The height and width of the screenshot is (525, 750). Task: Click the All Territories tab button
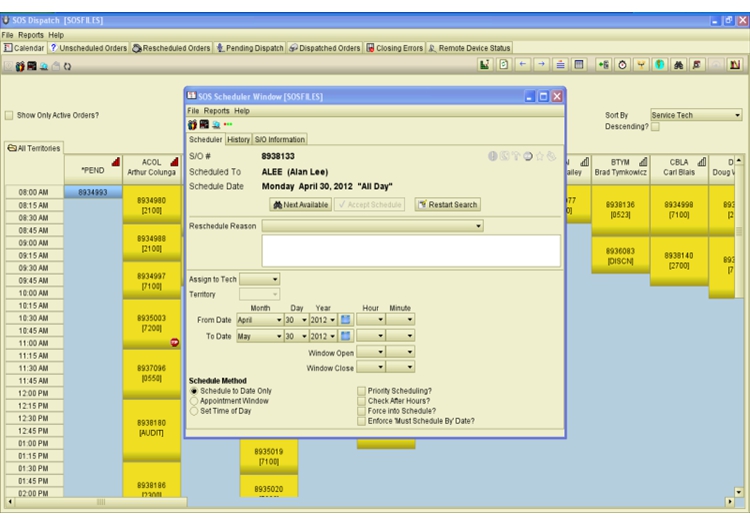[x=34, y=148]
